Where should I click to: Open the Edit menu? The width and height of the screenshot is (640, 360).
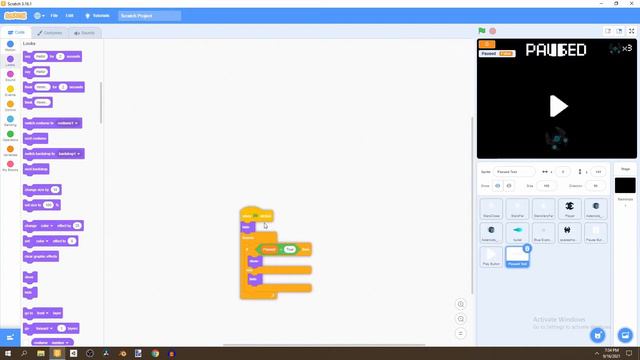coord(70,16)
